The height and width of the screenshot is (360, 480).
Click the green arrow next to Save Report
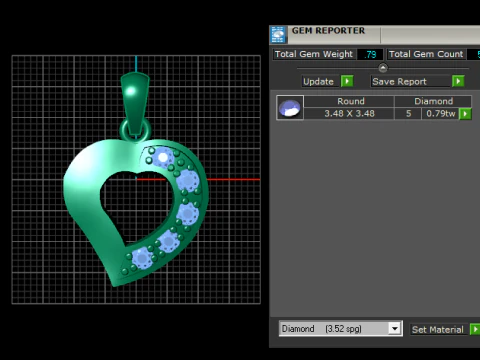coord(458,81)
